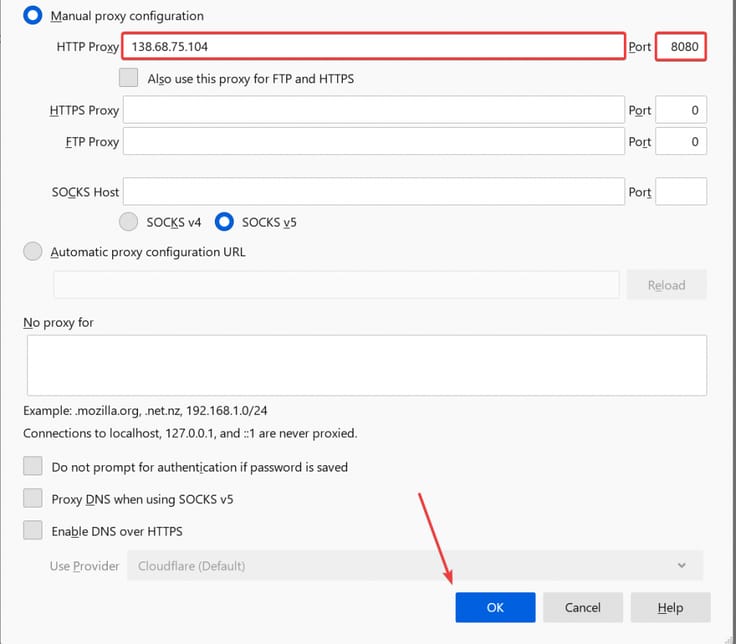Screen dimensions: 736x644
Task: Enable DNS over HTTPS checkbox
Action: pos(33,531)
